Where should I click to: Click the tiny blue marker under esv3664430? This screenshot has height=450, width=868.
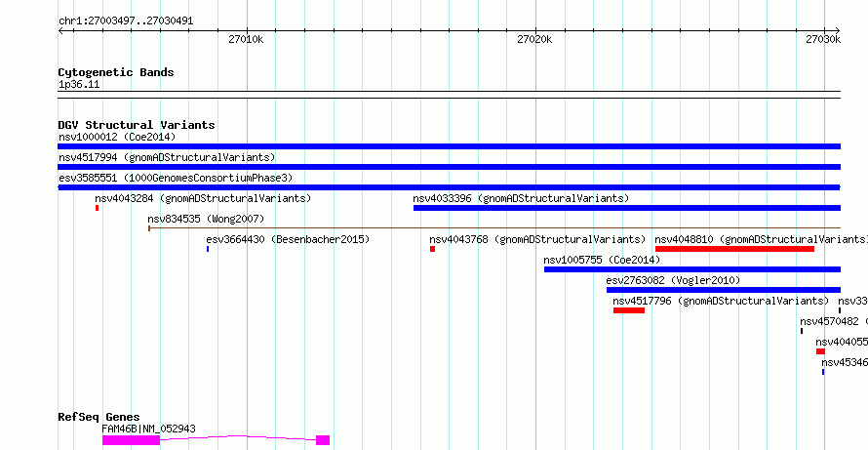208,249
